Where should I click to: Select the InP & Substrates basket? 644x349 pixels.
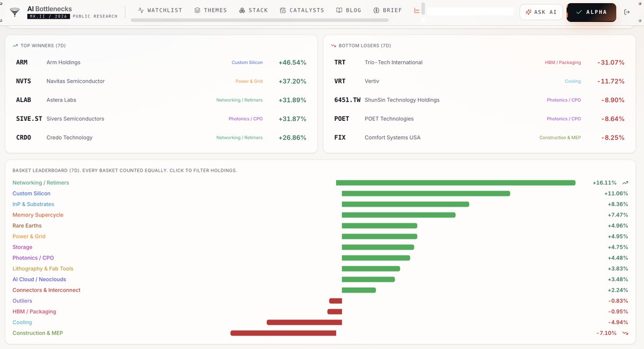(33, 204)
